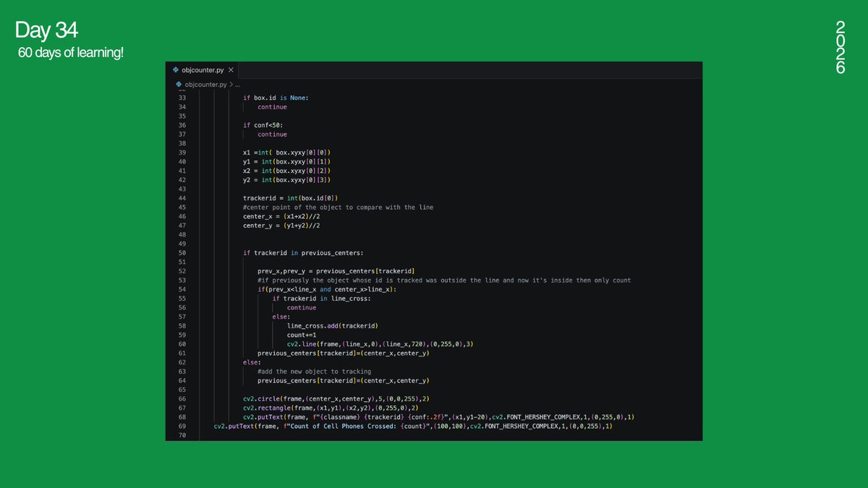
Task: Click the 'cv2.circle(frame,...' statement
Action: (x=338, y=399)
